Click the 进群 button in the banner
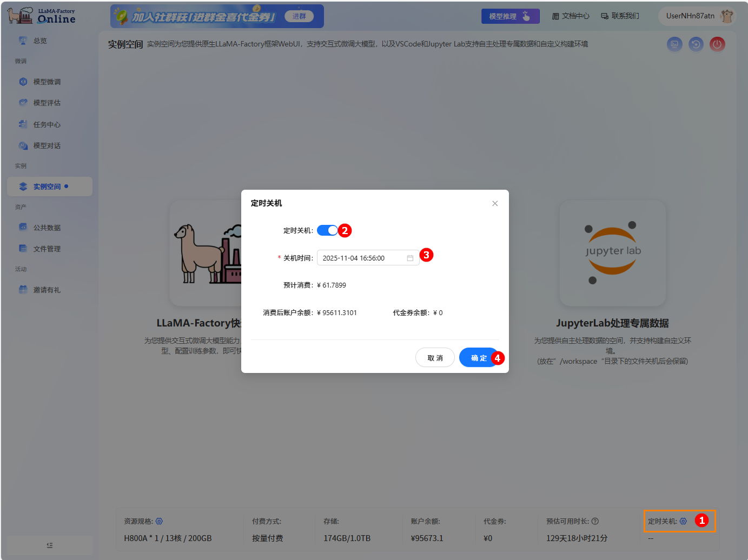Viewport: 748px width, 560px height. [x=300, y=16]
